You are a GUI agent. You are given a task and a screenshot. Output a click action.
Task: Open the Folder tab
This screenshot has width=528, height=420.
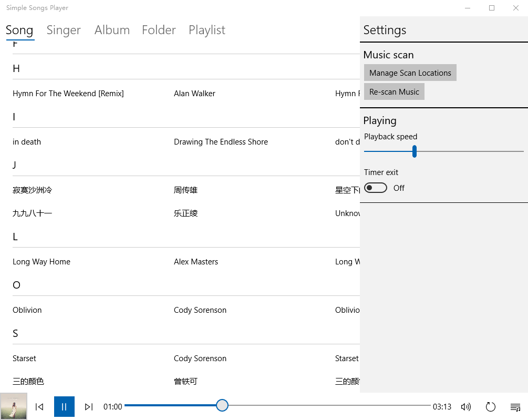tap(159, 30)
